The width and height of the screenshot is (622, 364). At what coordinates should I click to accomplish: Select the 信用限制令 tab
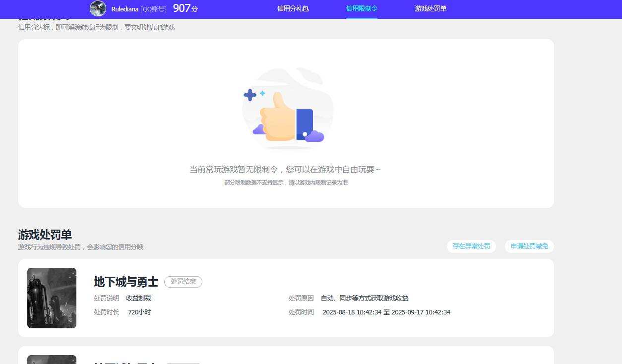tap(362, 8)
